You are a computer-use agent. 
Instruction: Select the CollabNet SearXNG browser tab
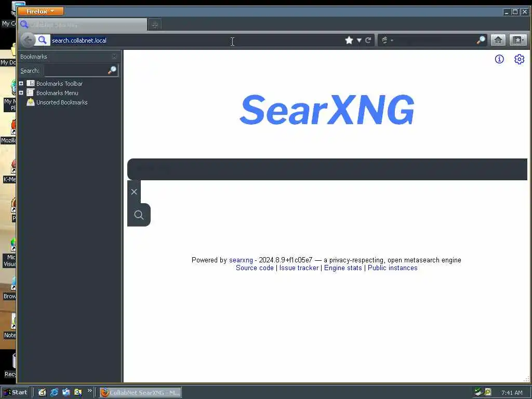coord(83,25)
